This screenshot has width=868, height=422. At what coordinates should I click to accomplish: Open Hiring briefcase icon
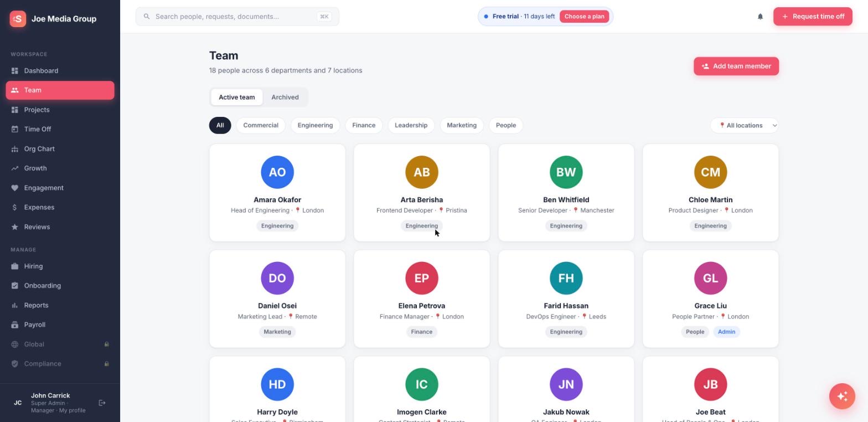tap(15, 266)
